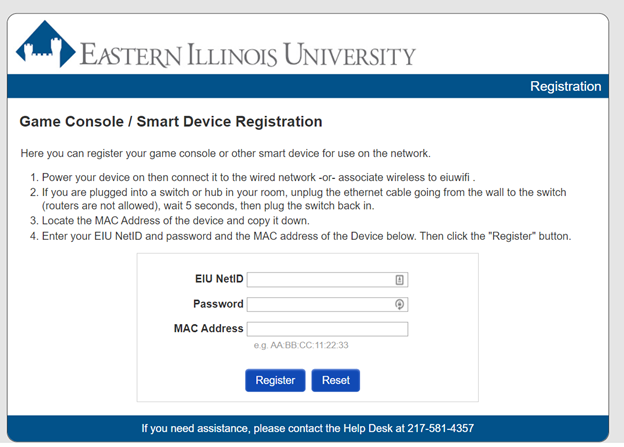The image size is (624, 447).
Task: Click the Game Console / Smart Device Registration heading
Action: (171, 122)
